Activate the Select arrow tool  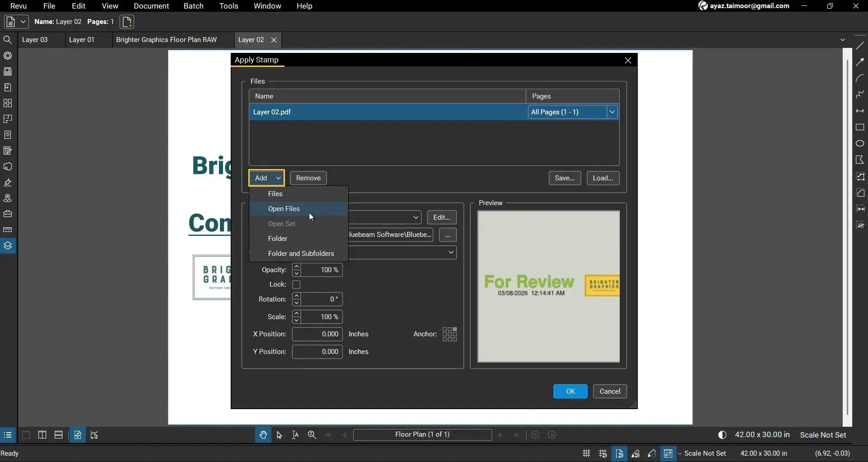[280, 435]
